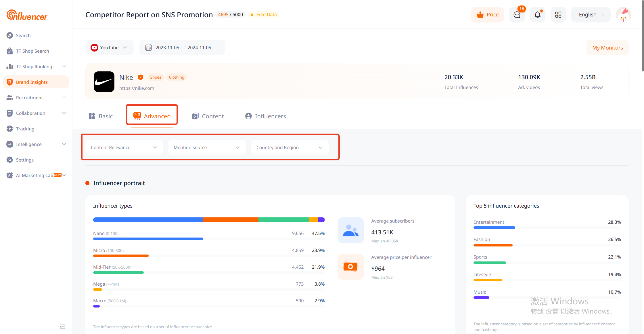This screenshot has height=334, width=644.
Task: Open the chat messages icon with badge
Action: pyautogui.click(x=517, y=15)
